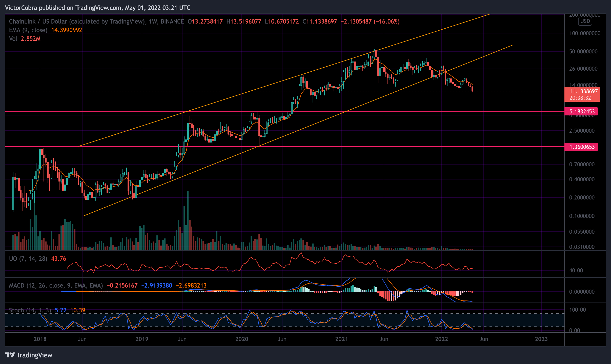
Task: Click the high price H13.5196077
Action: [x=244, y=22]
